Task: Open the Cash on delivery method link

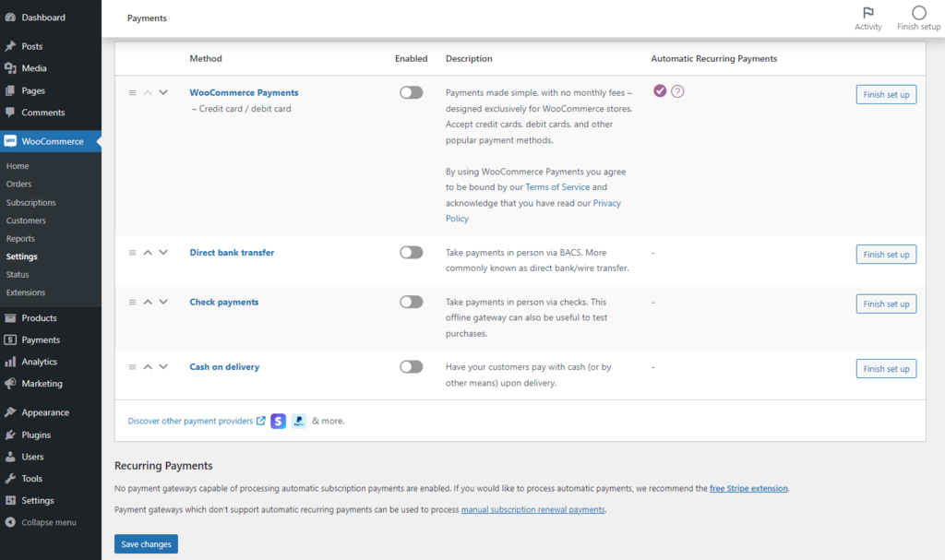Action: [x=225, y=366]
